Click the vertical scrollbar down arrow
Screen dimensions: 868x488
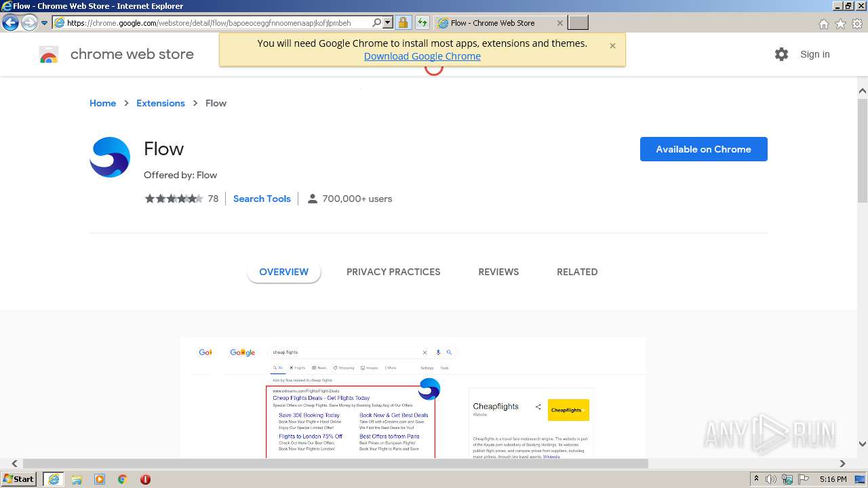point(863,444)
